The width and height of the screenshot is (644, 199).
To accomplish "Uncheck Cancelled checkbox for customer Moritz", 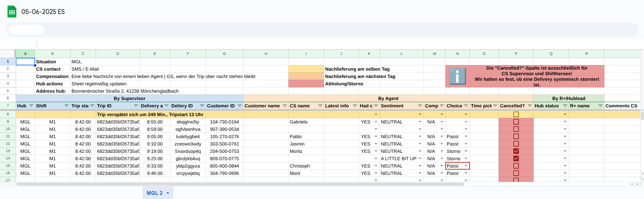I will (516, 151).
